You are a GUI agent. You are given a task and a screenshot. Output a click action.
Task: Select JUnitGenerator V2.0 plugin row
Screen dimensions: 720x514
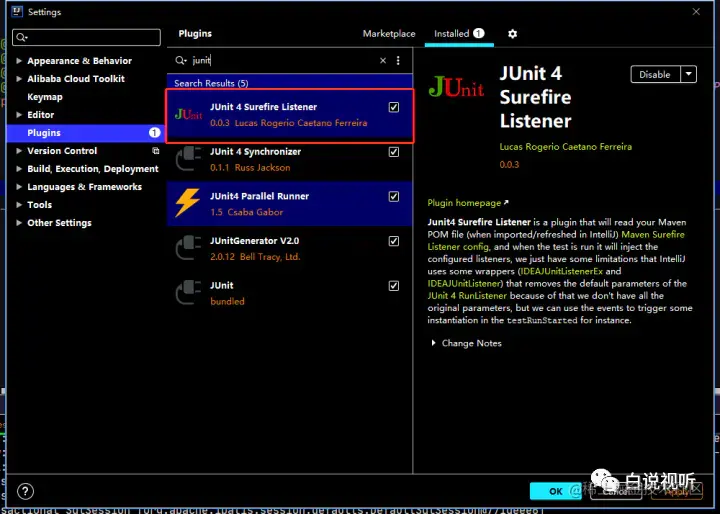289,248
